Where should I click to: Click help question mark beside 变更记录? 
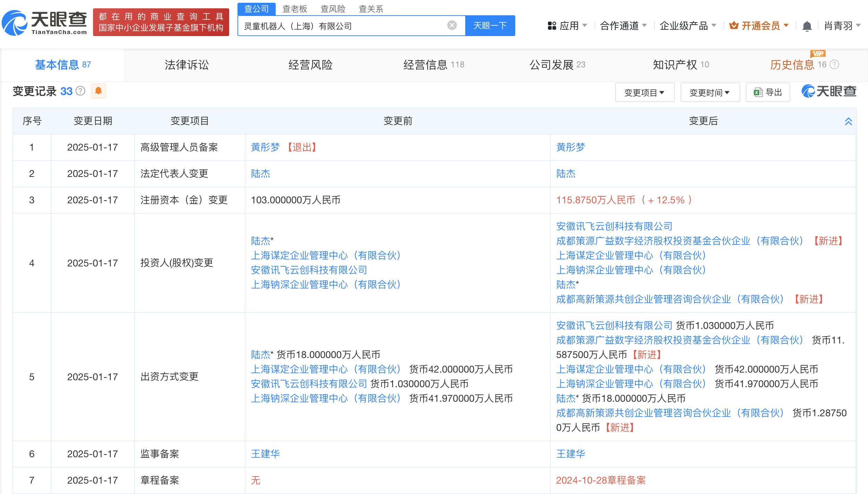tap(81, 91)
